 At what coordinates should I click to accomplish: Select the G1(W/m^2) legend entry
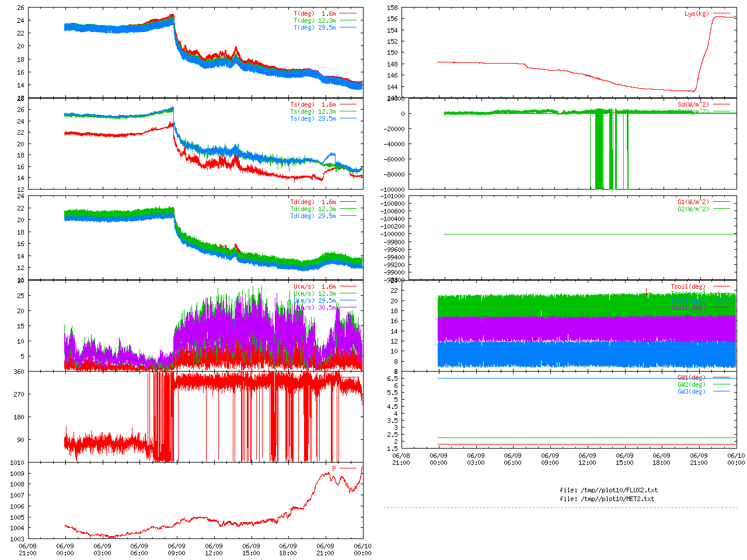[693, 202]
